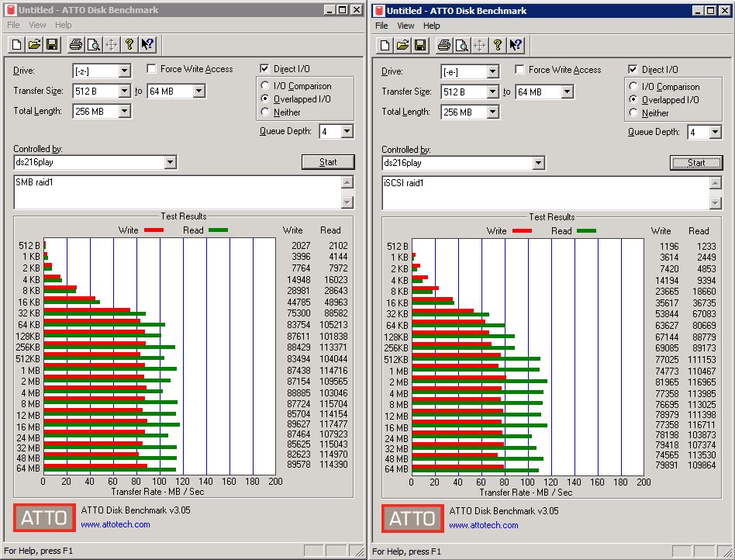Click the Print icon in the right window
Screen dimensions: 735x560
(444, 46)
